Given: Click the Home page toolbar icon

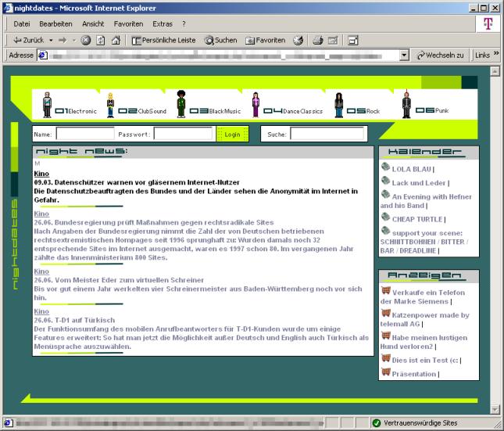Looking at the screenshot, I should 116,40.
